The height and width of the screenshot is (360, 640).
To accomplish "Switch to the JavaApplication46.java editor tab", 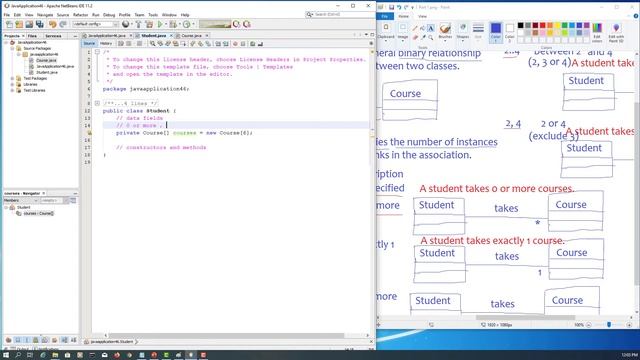I will tap(107, 36).
